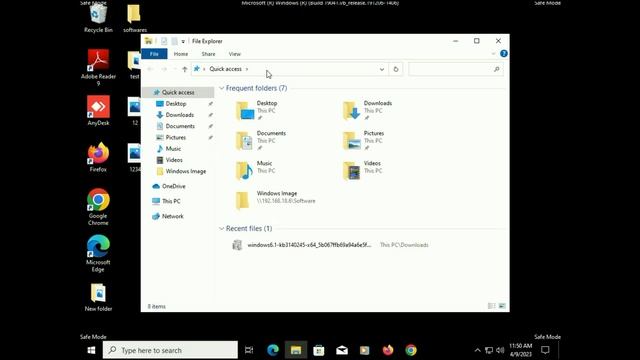Select Videos in the navigation pane
This screenshot has height=360, width=640.
[174, 160]
